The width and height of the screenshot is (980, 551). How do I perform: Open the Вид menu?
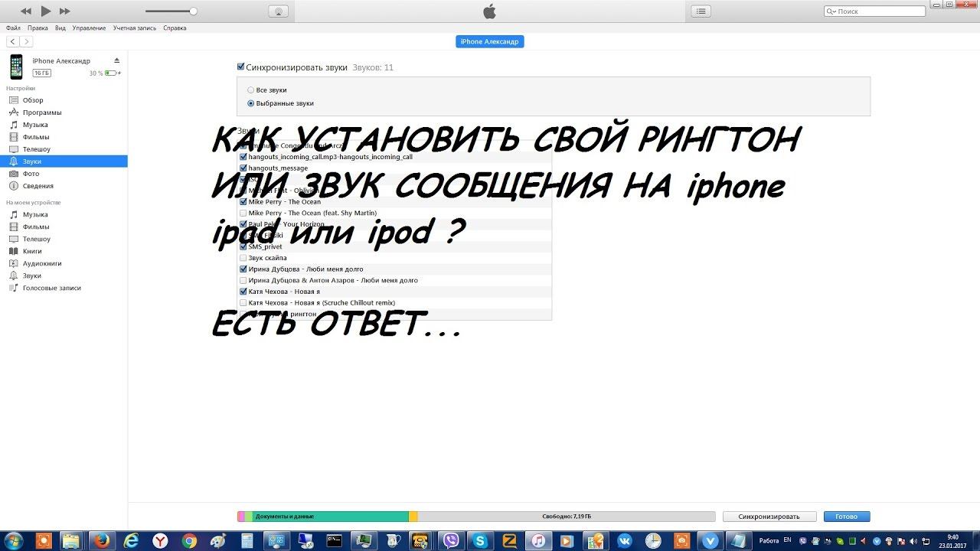click(60, 28)
